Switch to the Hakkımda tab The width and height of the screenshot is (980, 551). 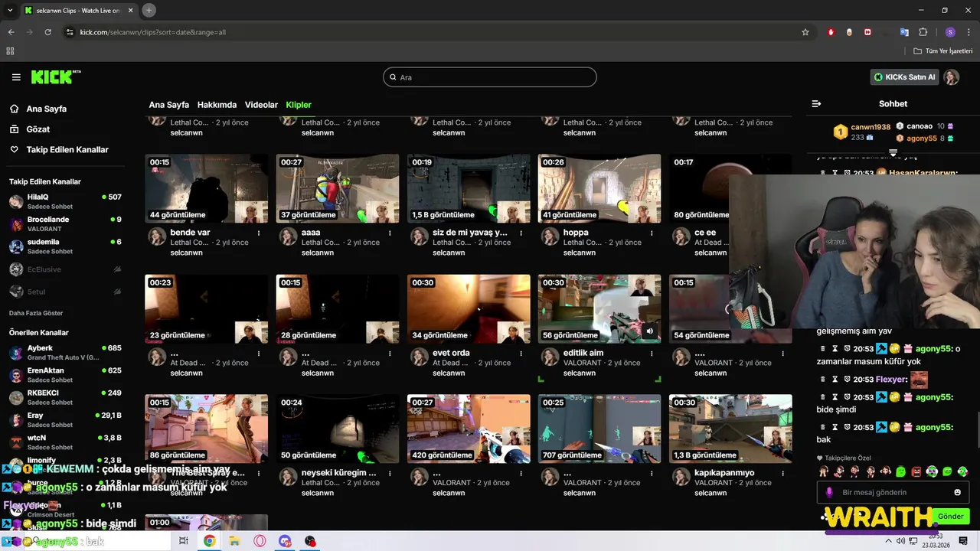click(x=217, y=105)
